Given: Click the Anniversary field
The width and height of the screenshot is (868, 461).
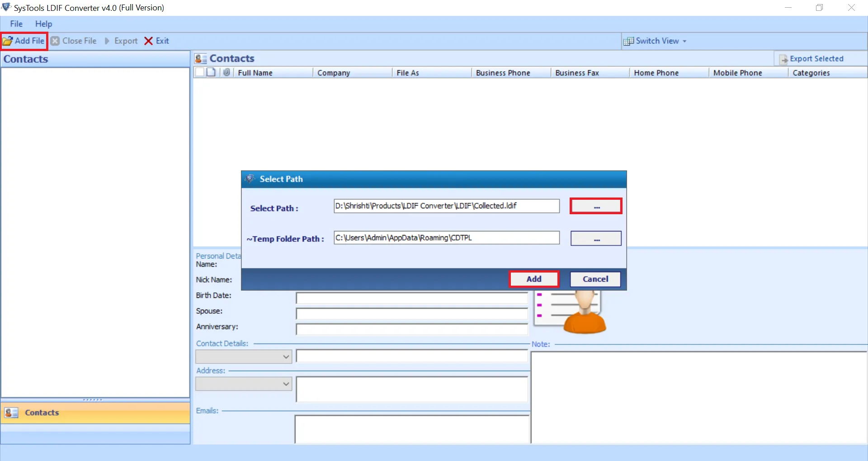Looking at the screenshot, I should [412, 329].
